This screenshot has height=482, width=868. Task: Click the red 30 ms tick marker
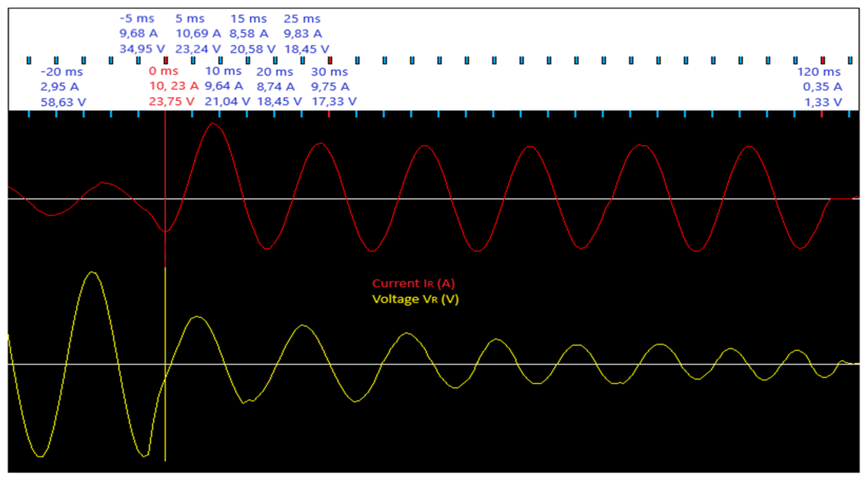pyautogui.click(x=330, y=60)
